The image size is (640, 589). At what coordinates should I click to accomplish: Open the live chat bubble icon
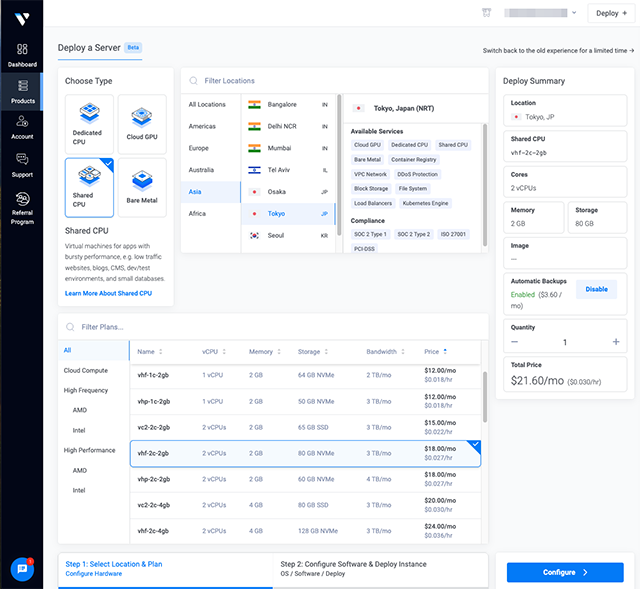coord(22,569)
